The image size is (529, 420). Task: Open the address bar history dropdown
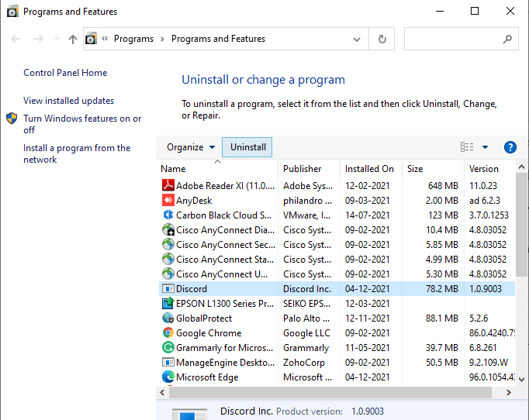pos(357,40)
